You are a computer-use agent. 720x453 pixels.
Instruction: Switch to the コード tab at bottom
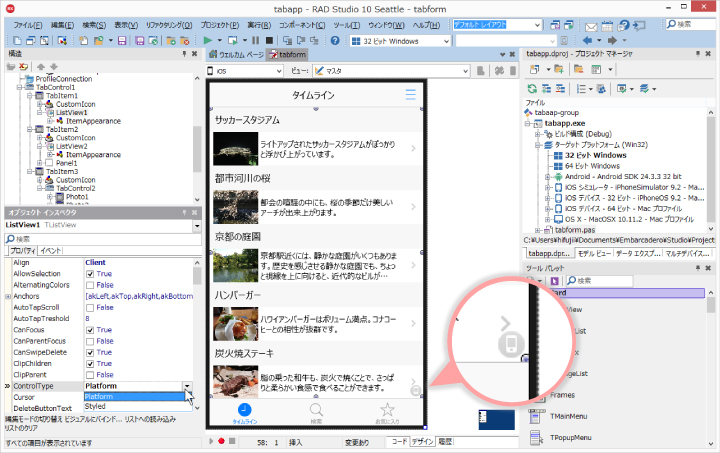pos(399,441)
